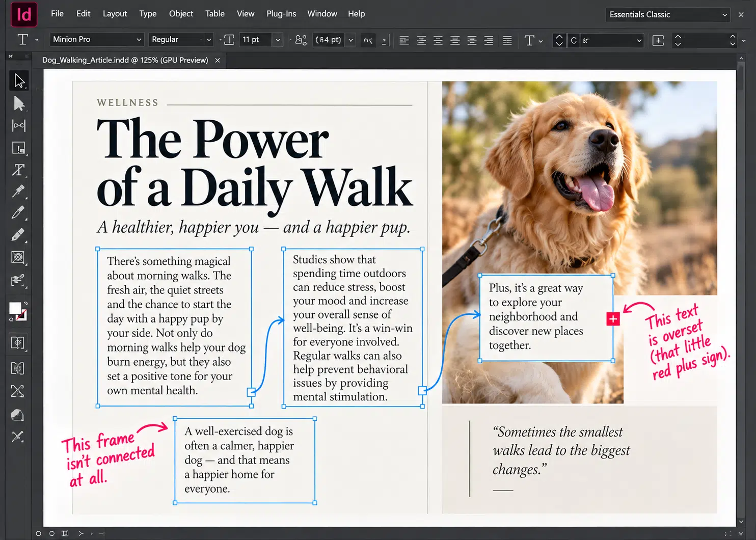Close the Dog_Walking_Article.indd tab
Image resolution: width=756 pixels, height=540 pixels.
click(x=218, y=60)
